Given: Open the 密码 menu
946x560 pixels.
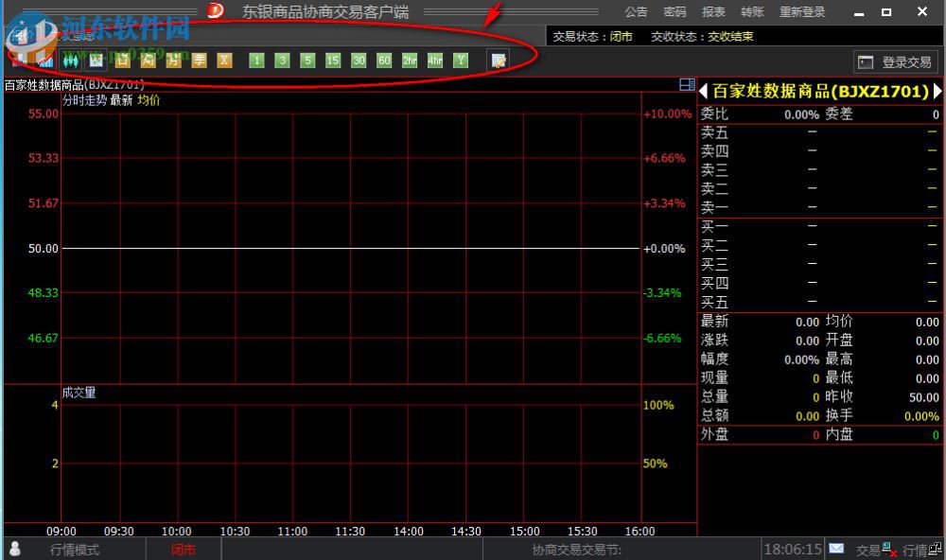Looking at the screenshot, I should tap(674, 11).
